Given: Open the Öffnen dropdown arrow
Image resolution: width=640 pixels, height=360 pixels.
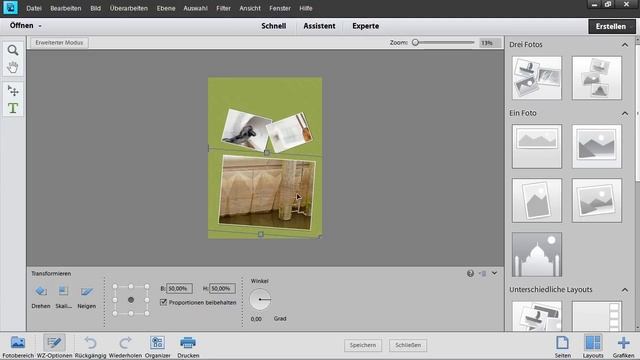Looking at the screenshot, I should coord(40,26).
